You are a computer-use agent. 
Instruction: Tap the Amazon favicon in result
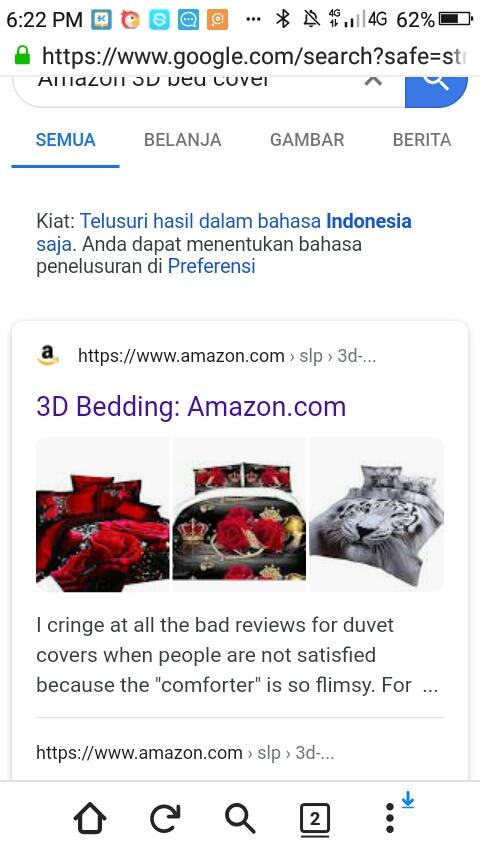(48, 356)
